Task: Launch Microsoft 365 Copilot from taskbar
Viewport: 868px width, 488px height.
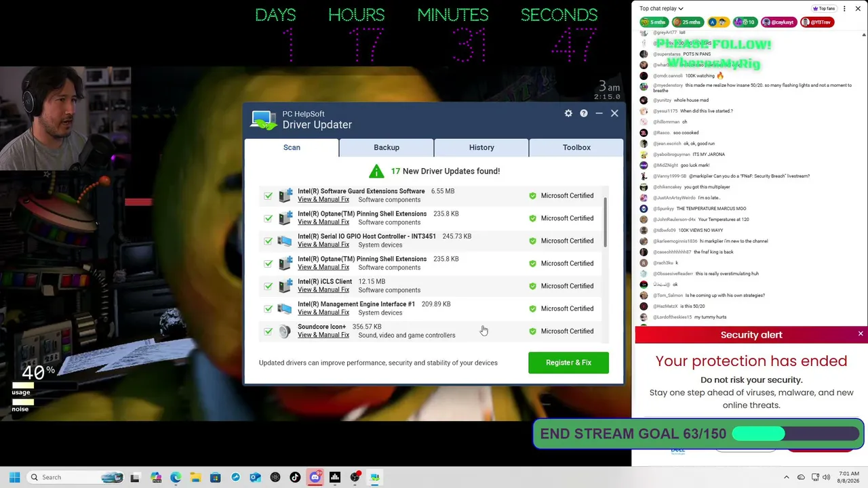Action: point(156,477)
